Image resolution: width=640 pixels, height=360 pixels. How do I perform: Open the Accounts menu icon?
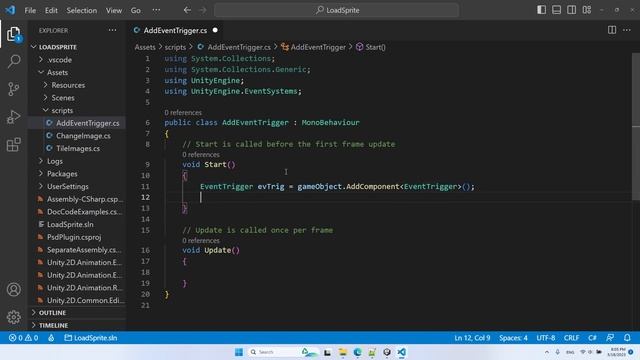coord(13,289)
